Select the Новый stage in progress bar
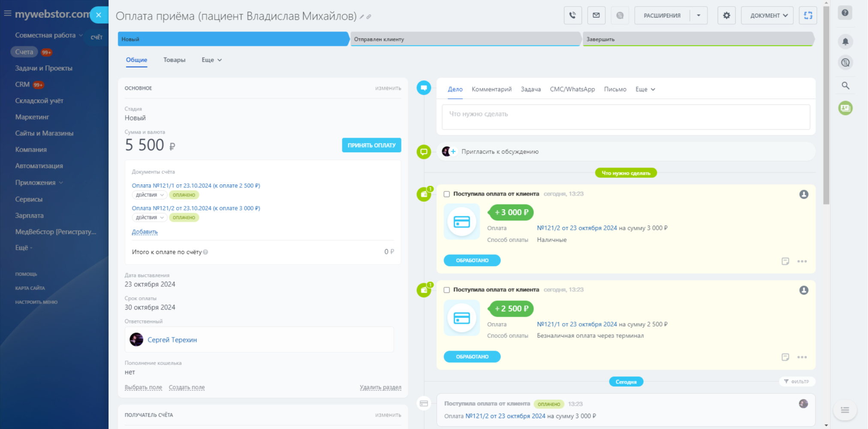This screenshot has width=868, height=429. (233, 39)
